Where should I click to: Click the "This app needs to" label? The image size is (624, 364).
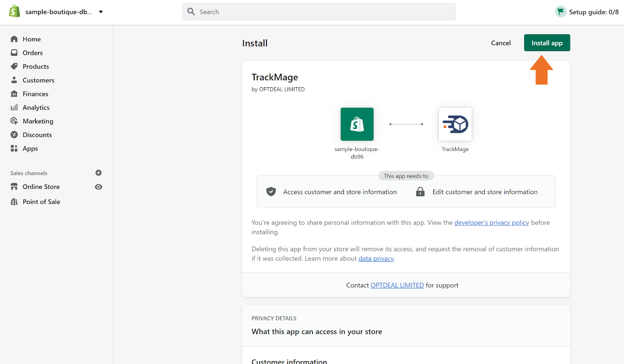[406, 176]
